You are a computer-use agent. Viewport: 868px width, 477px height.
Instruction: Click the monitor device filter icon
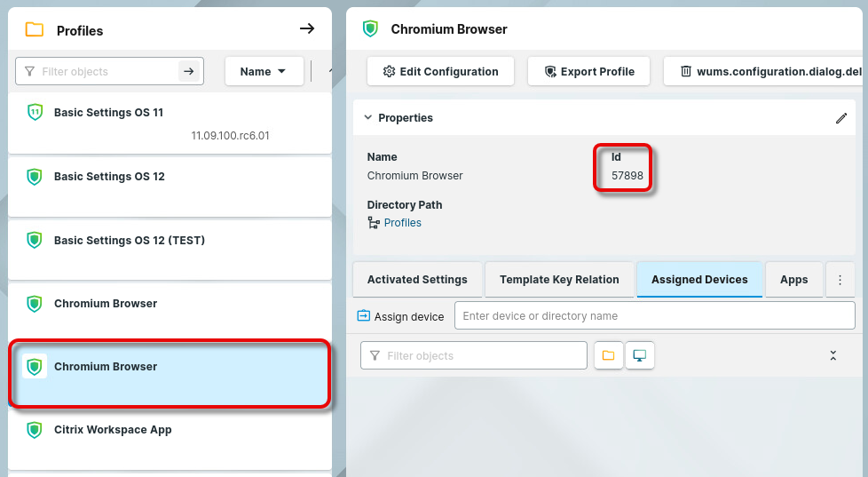tap(639, 355)
